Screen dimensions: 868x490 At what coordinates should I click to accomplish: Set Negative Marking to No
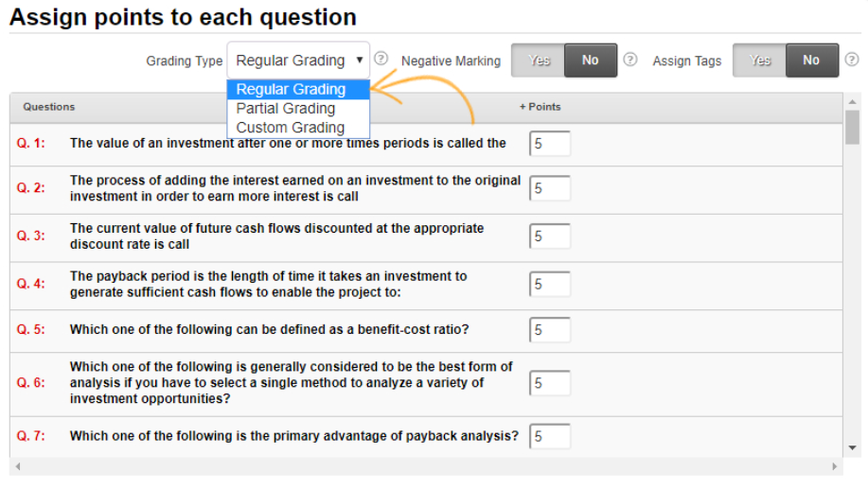tap(591, 61)
